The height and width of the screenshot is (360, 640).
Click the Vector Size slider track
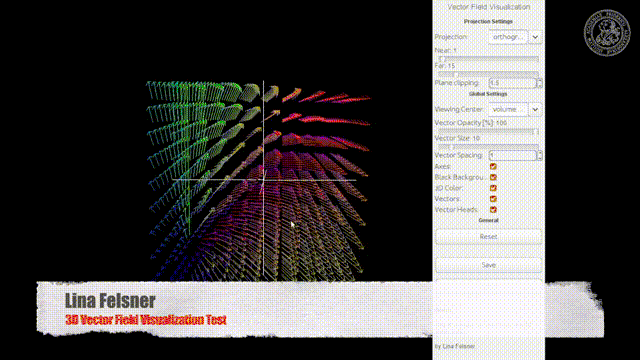pyautogui.click(x=489, y=146)
